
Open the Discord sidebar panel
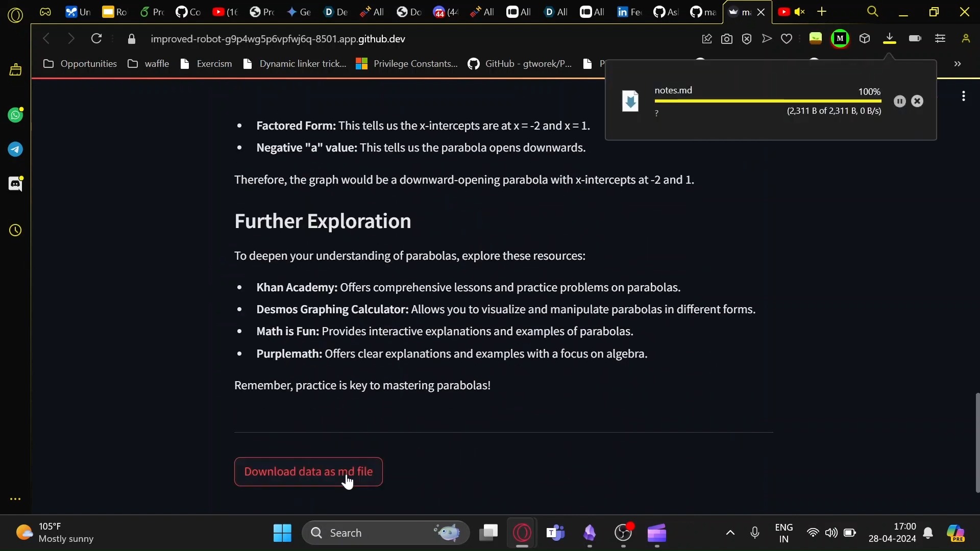15,184
